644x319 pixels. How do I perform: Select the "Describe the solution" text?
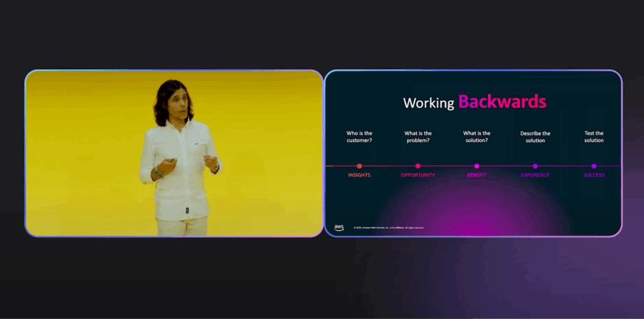[x=535, y=136]
